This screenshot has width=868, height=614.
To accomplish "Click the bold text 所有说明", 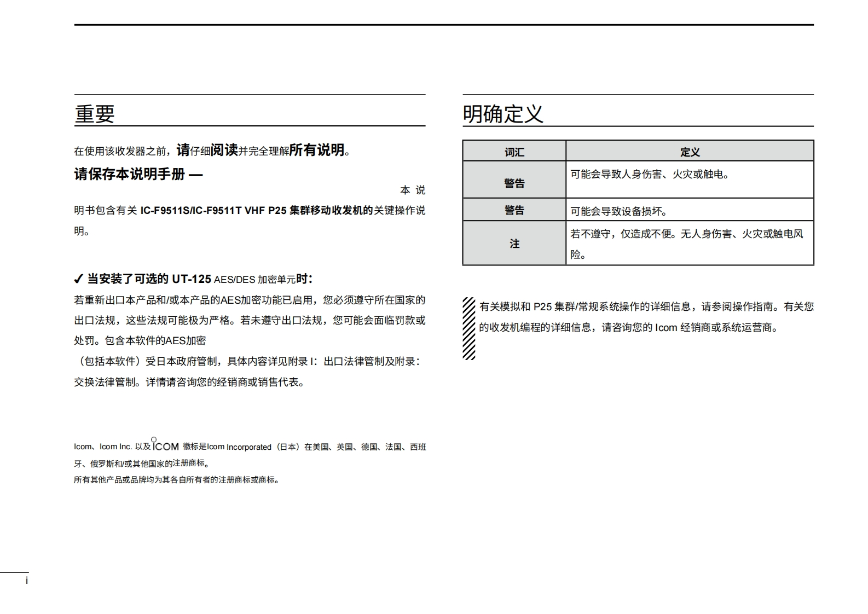I will (316, 150).
